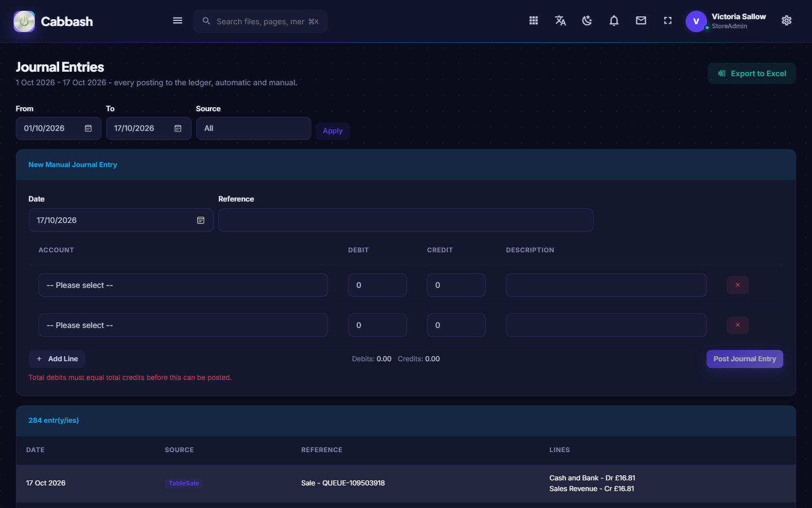Click the Victoria Sallow username text
Screen dimensions: 812x508
click(x=739, y=16)
